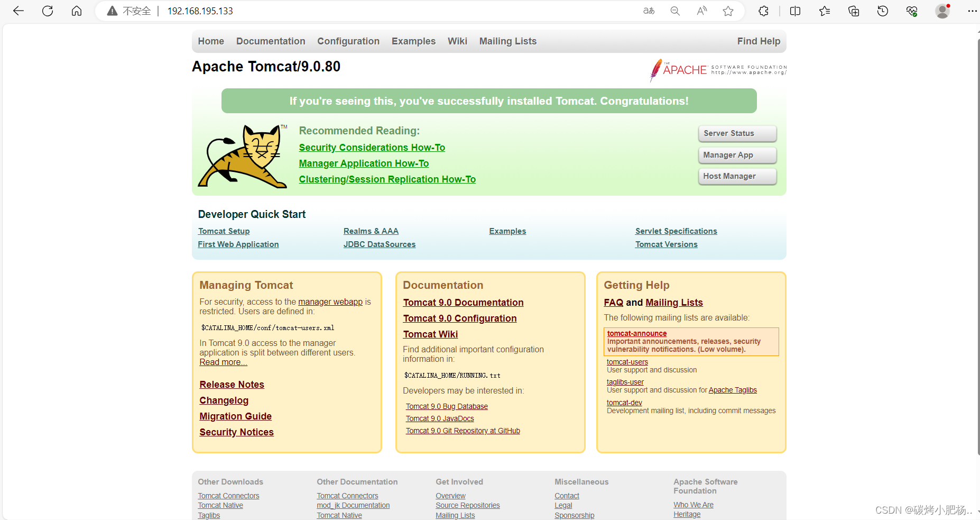
Task: Click the Server Status button
Action: pos(737,133)
